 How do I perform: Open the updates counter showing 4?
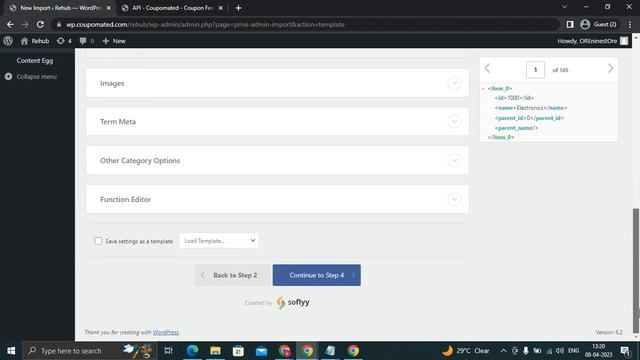click(x=64, y=41)
